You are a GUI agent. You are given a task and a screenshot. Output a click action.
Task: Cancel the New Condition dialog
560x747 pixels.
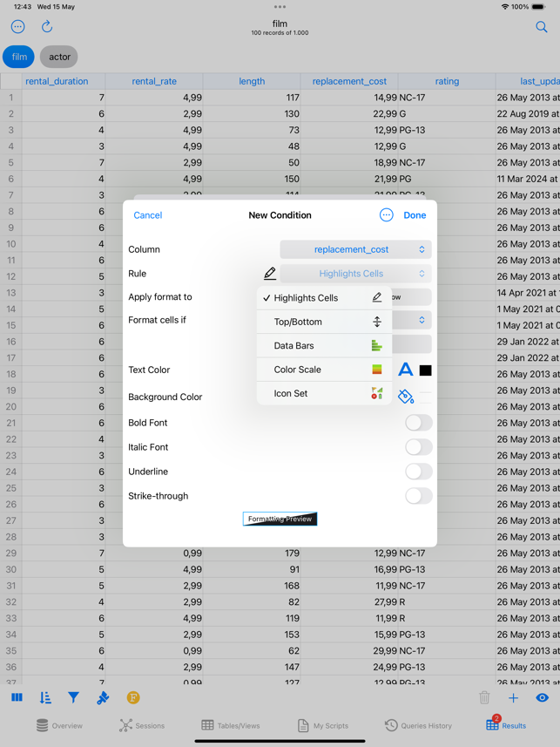coord(147,215)
